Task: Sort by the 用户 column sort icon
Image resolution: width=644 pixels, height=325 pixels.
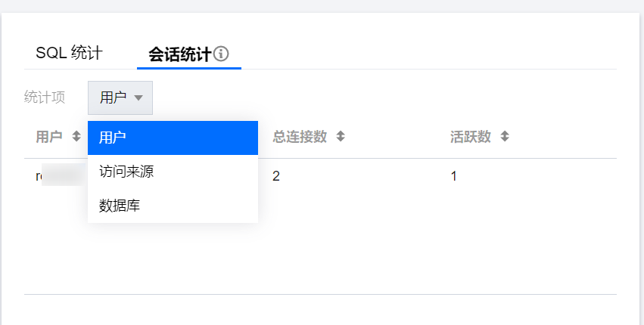Action: click(x=76, y=137)
